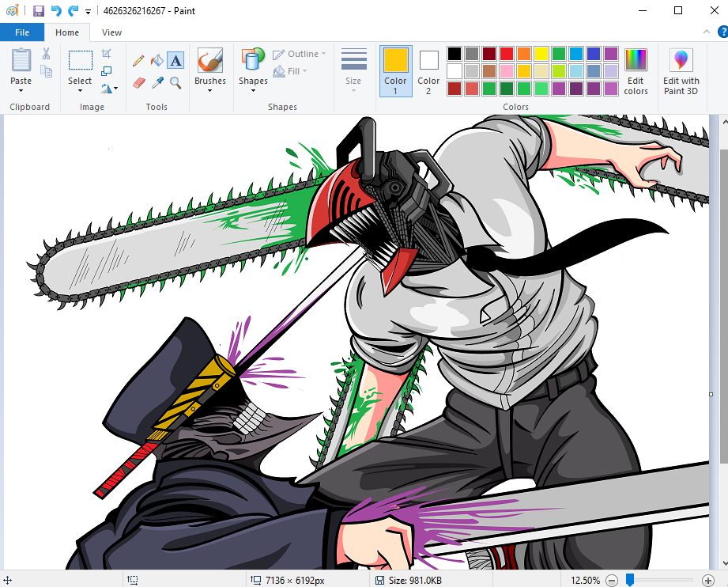
Task: Pick the brown swatch in second row
Action: [489, 71]
